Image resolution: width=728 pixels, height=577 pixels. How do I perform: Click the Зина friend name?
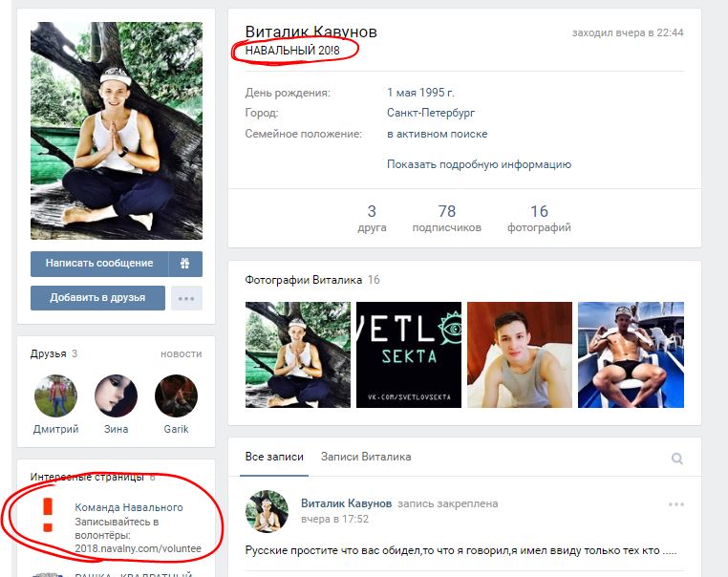[116, 429]
